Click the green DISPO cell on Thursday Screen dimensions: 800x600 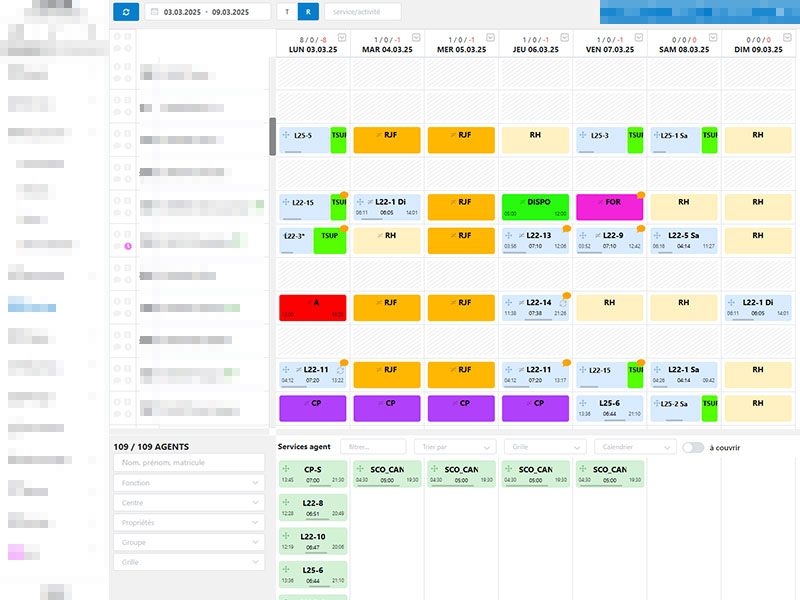tap(535, 207)
